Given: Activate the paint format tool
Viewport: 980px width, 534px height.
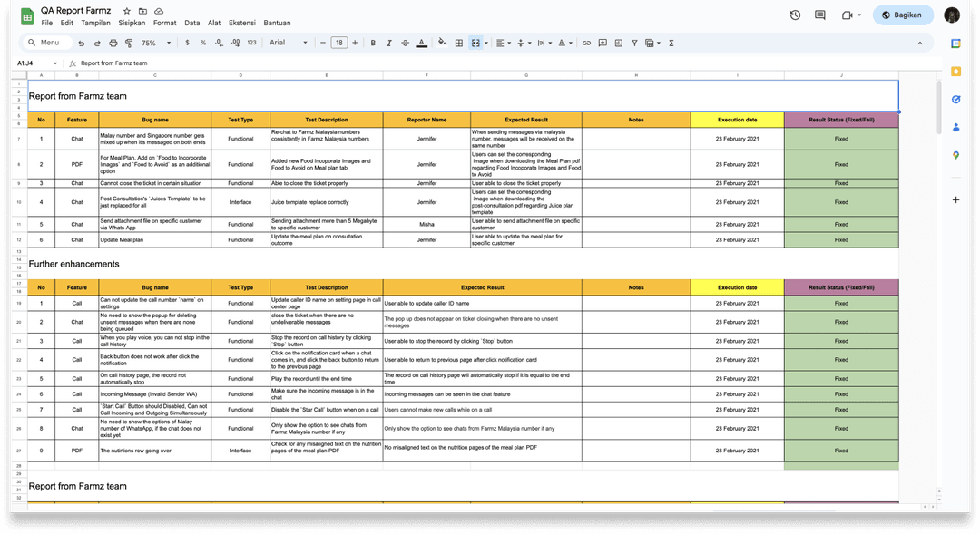Looking at the screenshot, I should tap(129, 44).
